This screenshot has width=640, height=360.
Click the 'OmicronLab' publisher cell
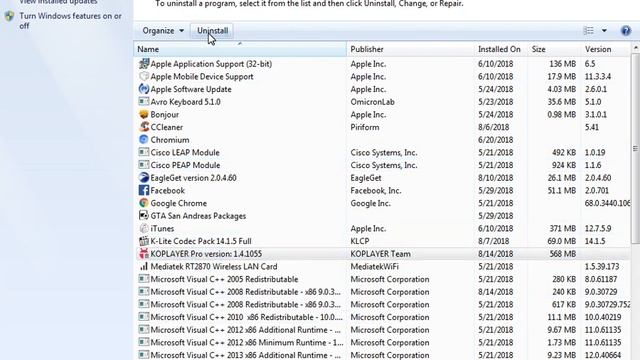click(x=372, y=102)
